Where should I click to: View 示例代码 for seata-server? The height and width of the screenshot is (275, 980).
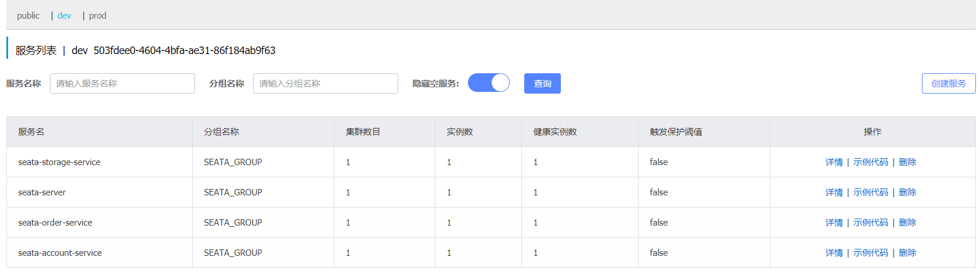click(x=871, y=192)
